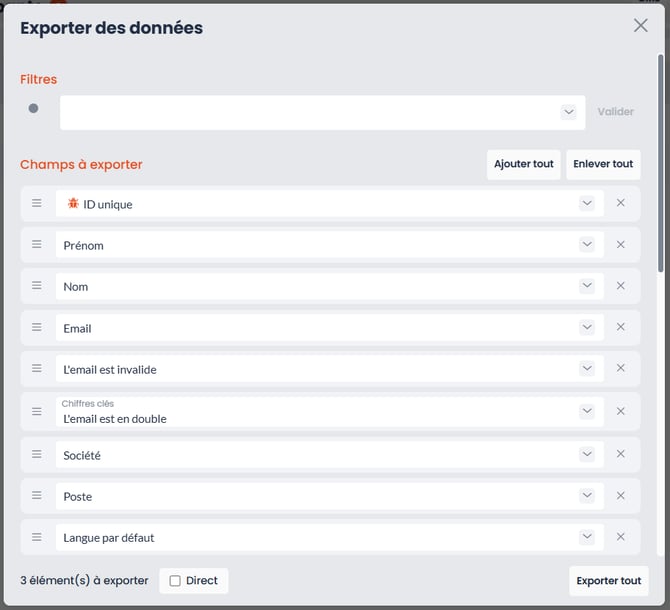Remove the ID unique field
The image size is (670, 610).
[x=621, y=203]
